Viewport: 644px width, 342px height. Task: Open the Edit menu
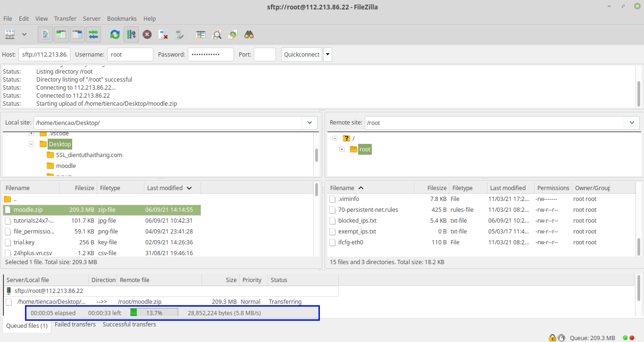tap(24, 18)
